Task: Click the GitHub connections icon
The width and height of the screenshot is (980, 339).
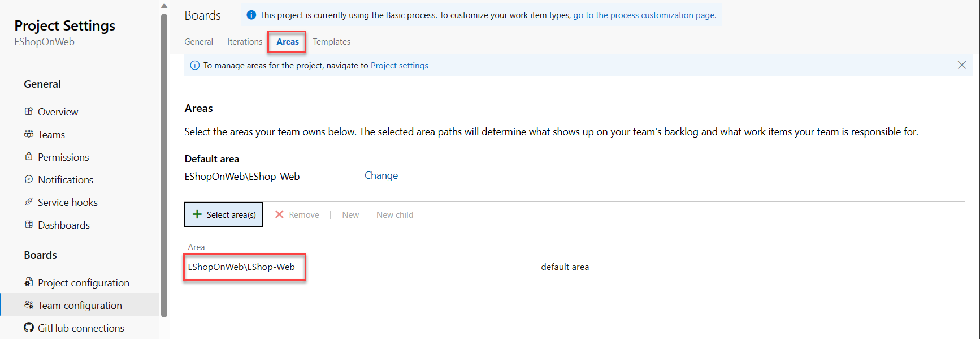Action: point(29,328)
